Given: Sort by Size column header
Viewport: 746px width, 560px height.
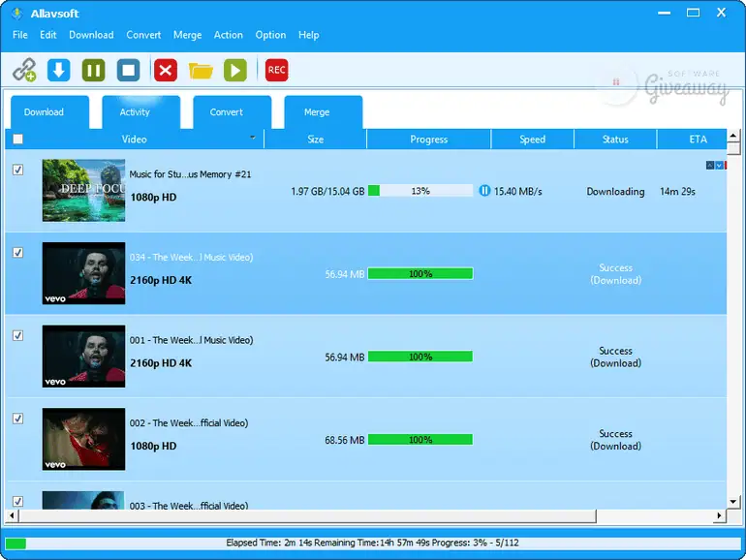Looking at the screenshot, I should tap(316, 140).
